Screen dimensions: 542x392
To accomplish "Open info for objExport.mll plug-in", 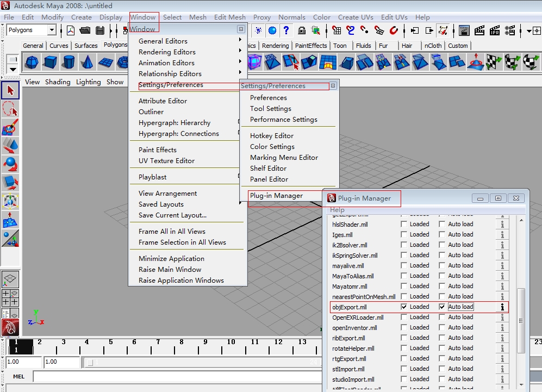I will click(x=502, y=307).
